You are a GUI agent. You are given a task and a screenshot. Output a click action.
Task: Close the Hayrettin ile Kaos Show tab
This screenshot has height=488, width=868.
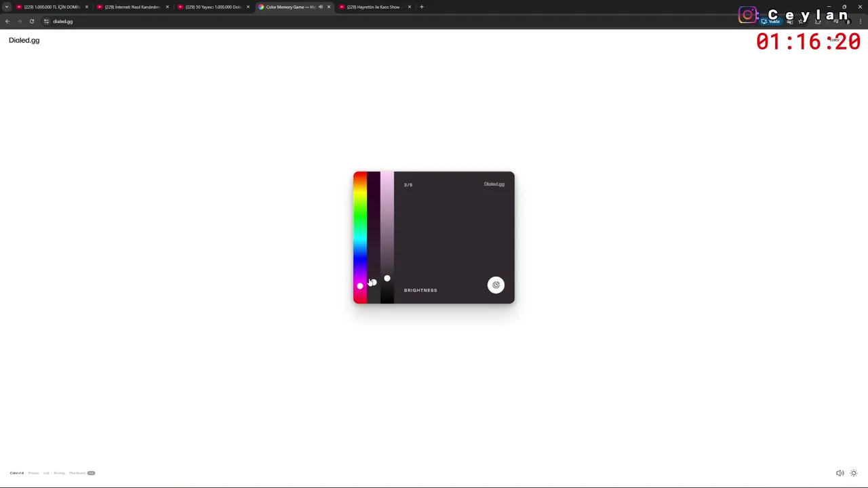[410, 7]
